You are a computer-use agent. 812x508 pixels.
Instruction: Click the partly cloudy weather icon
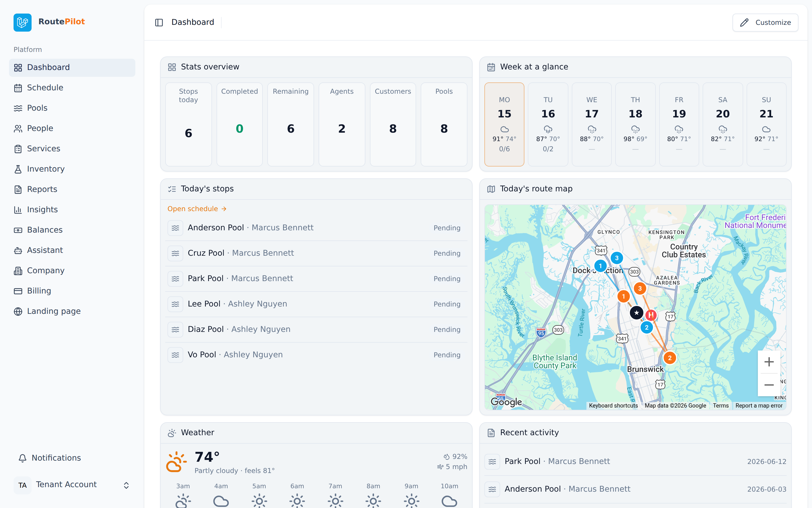pos(176,462)
